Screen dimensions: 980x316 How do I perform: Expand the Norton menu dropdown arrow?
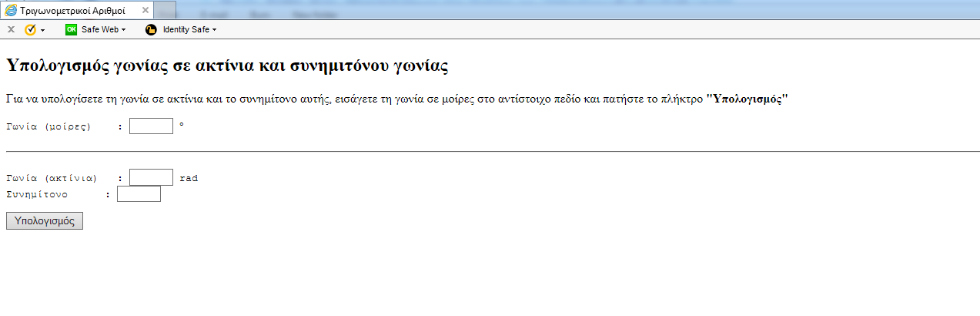(x=42, y=30)
